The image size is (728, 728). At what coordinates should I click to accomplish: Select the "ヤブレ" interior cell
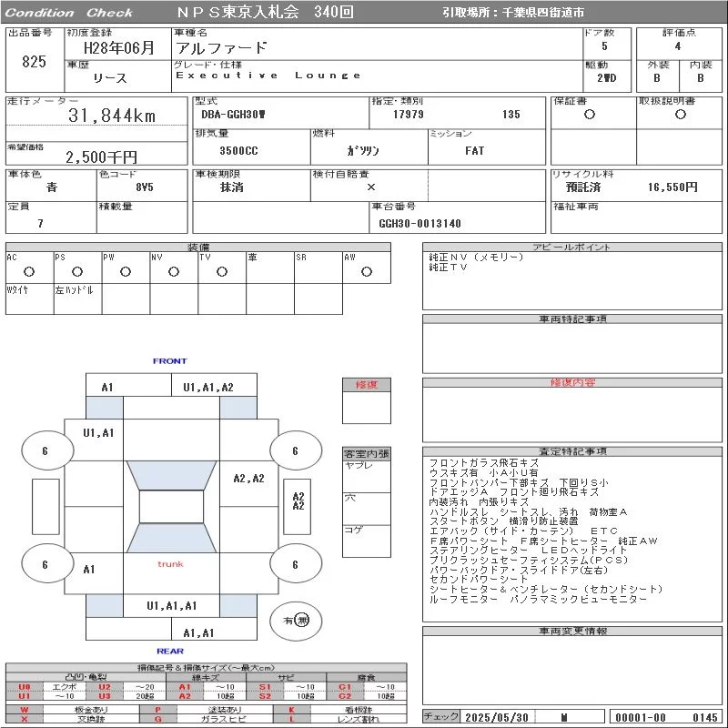pyautogui.click(x=367, y=476)
